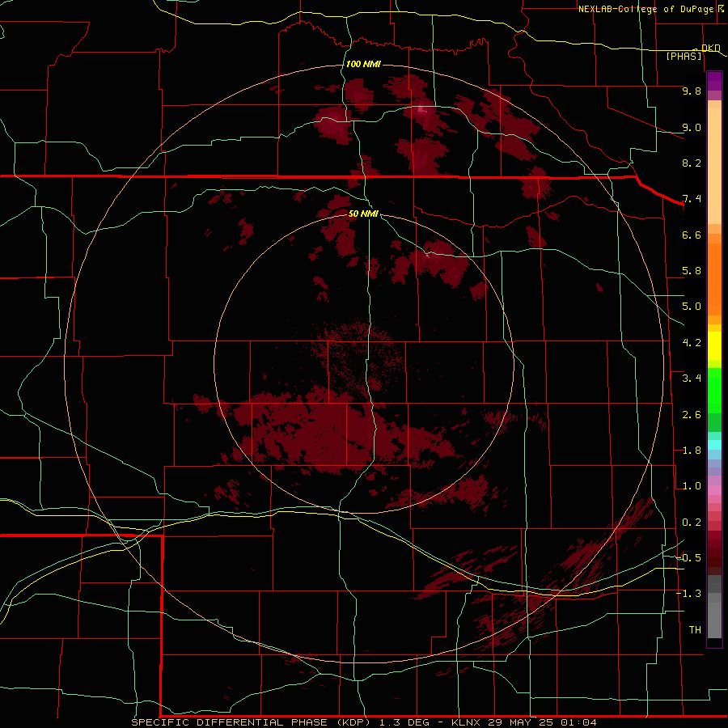Viewport: 728px width, 728px height.
Task: Click the 8.2 value on color scale
Action: click(x=692, y=163)
